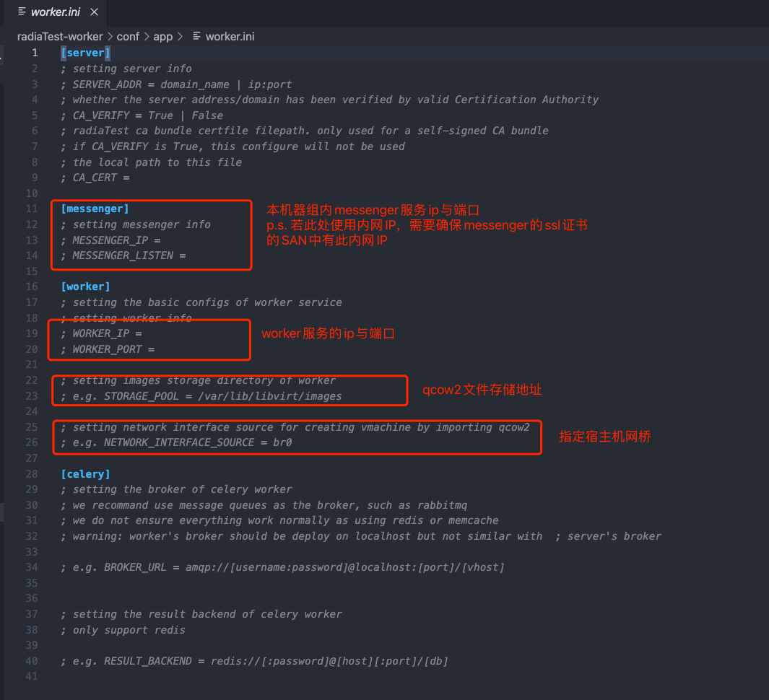
Task: Place cursor on [celery] section header
Action: 85,474
